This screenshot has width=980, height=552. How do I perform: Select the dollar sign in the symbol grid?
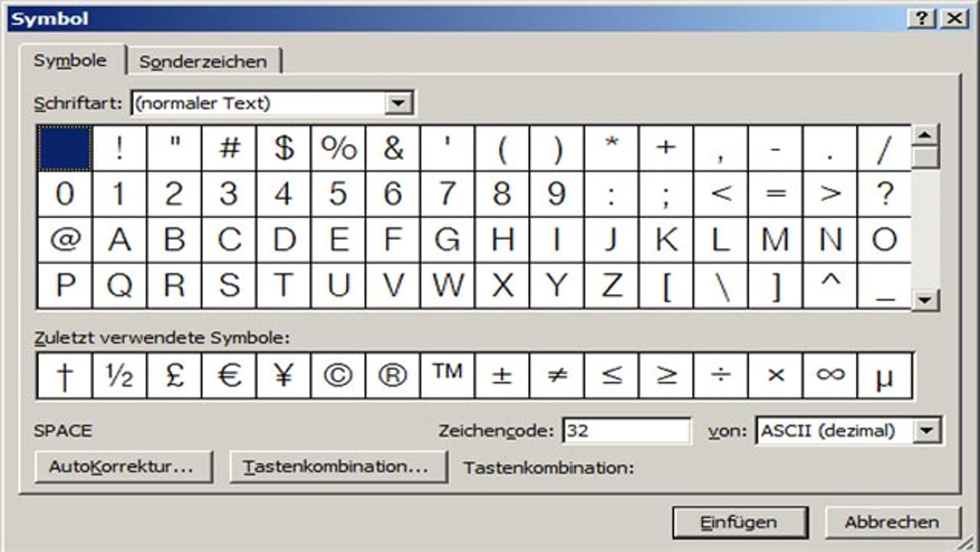point(283,147)
